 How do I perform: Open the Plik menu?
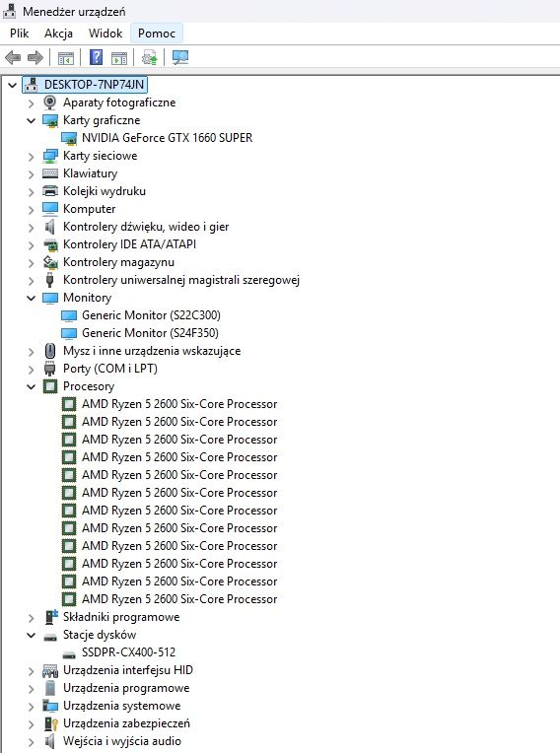click(19, 34)
